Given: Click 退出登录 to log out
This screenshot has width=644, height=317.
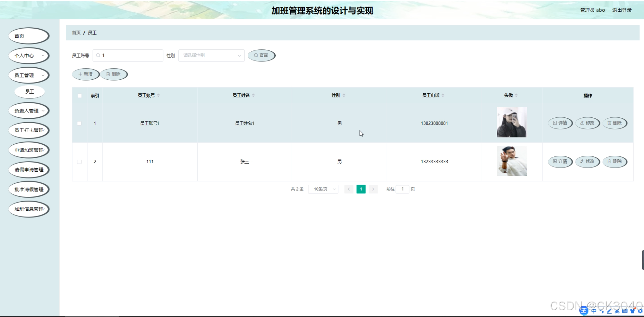Looking at the screenshot, I should tap(622, 10).
